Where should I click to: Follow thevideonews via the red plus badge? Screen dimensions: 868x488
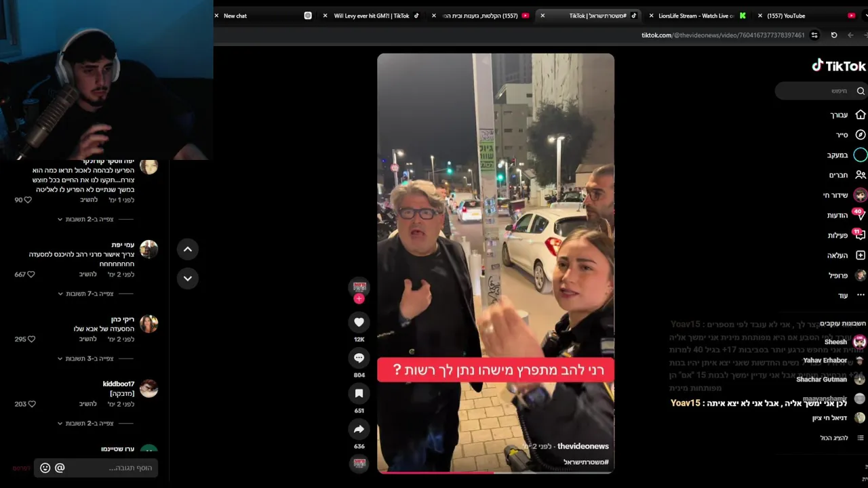pos(359,299)
